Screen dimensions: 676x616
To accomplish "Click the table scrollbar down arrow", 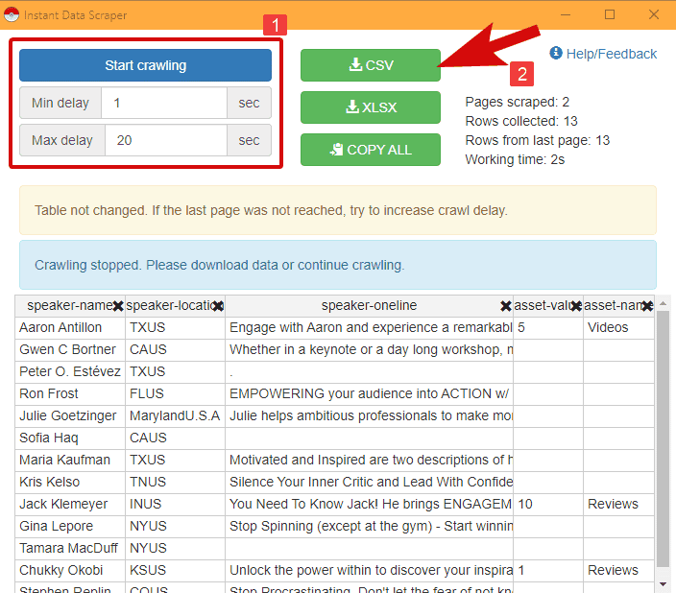I will (x=664, y=584).
